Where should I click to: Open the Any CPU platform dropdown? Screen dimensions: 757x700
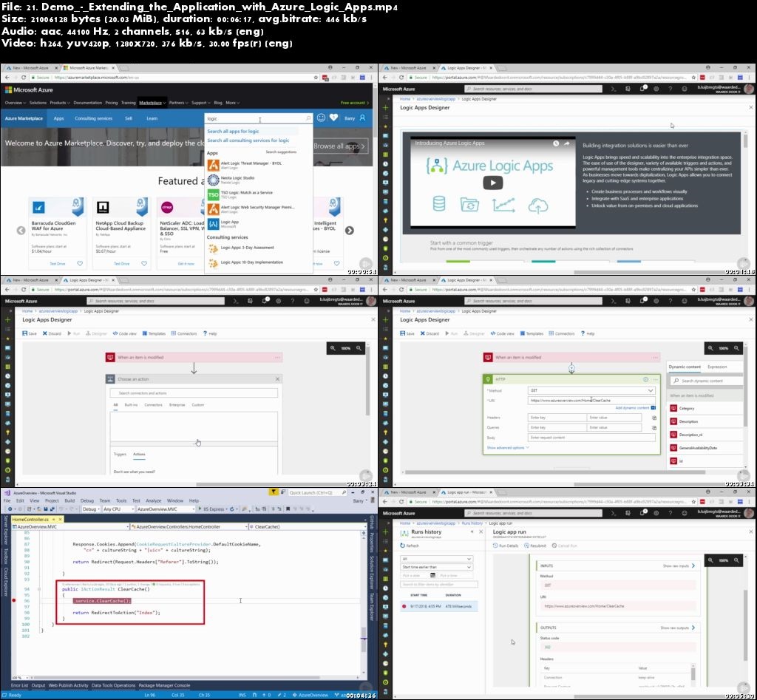coord(118,509)
